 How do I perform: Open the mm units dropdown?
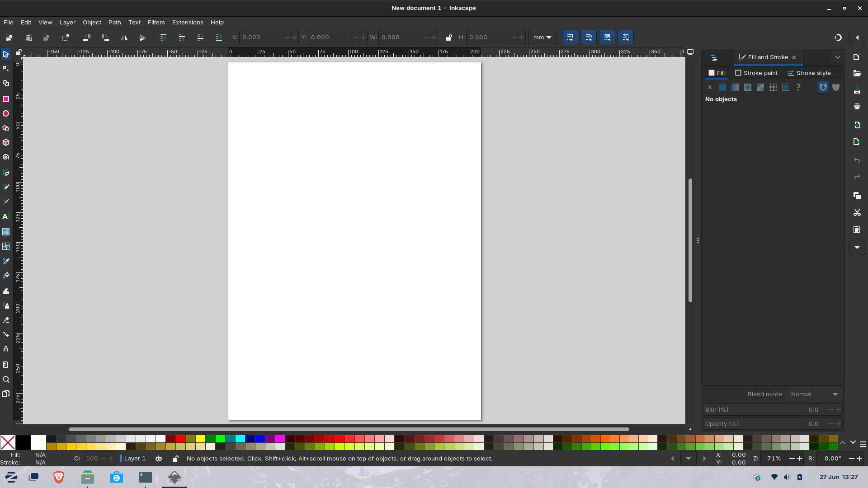coord(542,38)
